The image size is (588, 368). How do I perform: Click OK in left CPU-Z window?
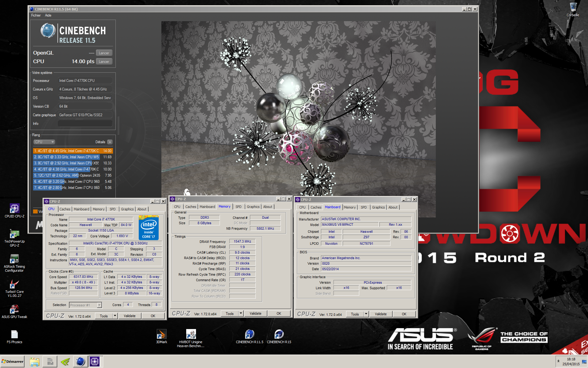coord(153,316)
